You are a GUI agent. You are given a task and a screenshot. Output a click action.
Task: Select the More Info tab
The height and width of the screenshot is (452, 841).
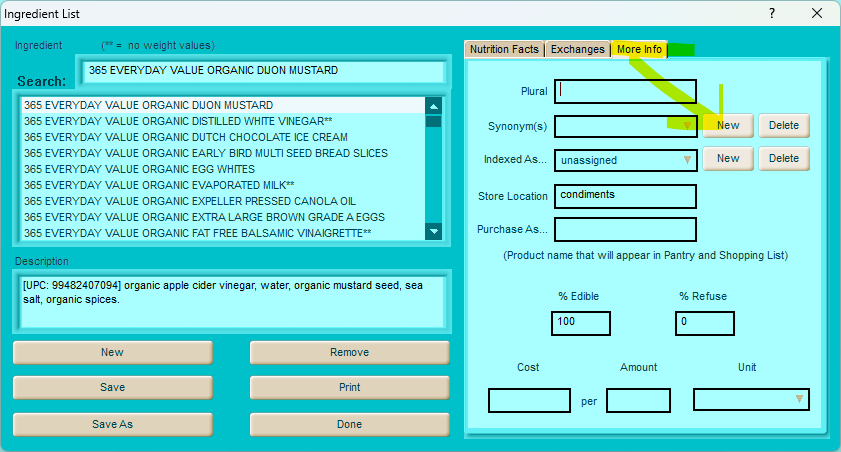coord(639,49)
